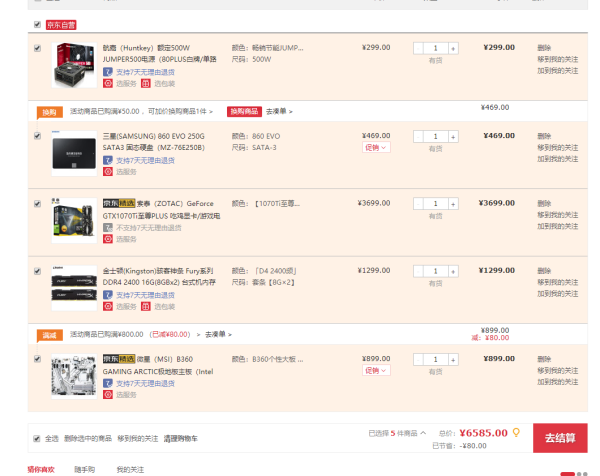This screenshot has height=476, width=600.
Task: Open Kingston Fury memory product thumbnail
Action: pos(74,288)
